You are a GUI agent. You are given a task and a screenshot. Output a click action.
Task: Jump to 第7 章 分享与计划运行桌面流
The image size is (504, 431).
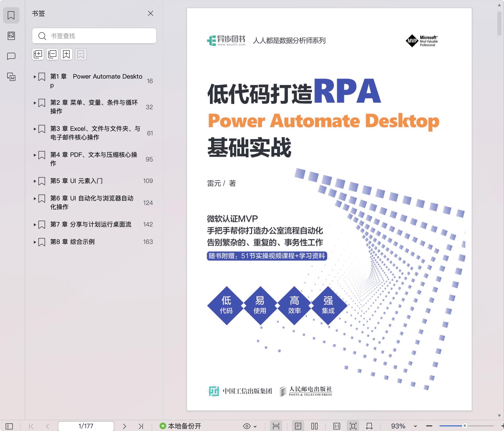pyautogui.click(x=91, y=224)
